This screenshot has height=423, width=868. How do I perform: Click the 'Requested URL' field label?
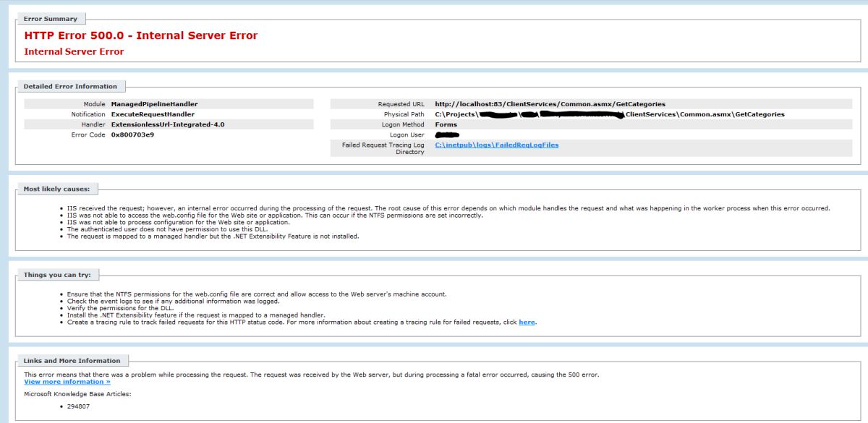[x=401, y=104]
